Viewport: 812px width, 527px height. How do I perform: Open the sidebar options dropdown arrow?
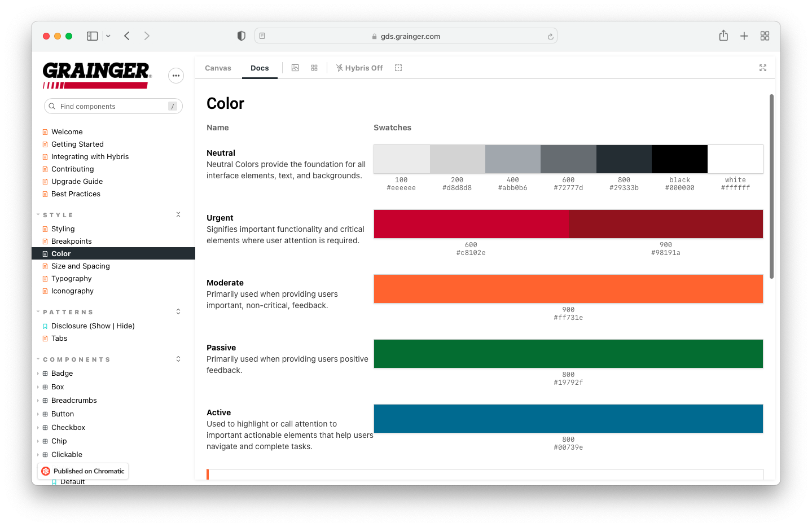coord(108,36)
